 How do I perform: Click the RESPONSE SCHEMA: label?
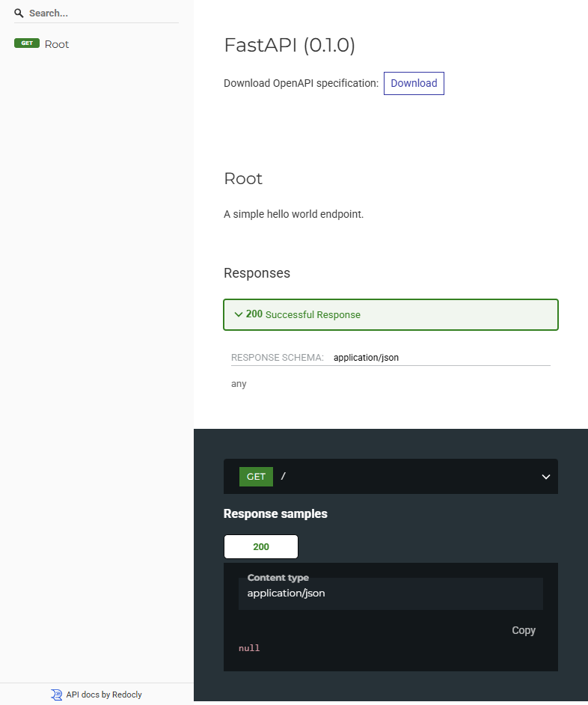tap(278, 358)
